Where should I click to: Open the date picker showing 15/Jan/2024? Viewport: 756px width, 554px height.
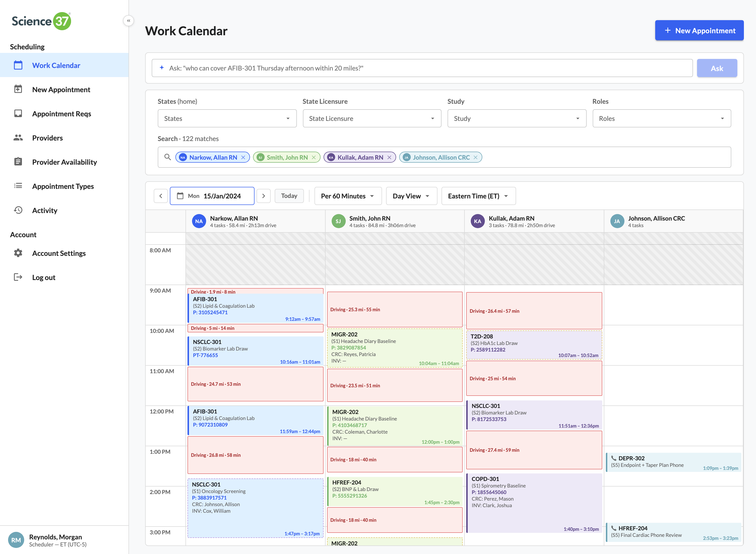coord(212,196)
